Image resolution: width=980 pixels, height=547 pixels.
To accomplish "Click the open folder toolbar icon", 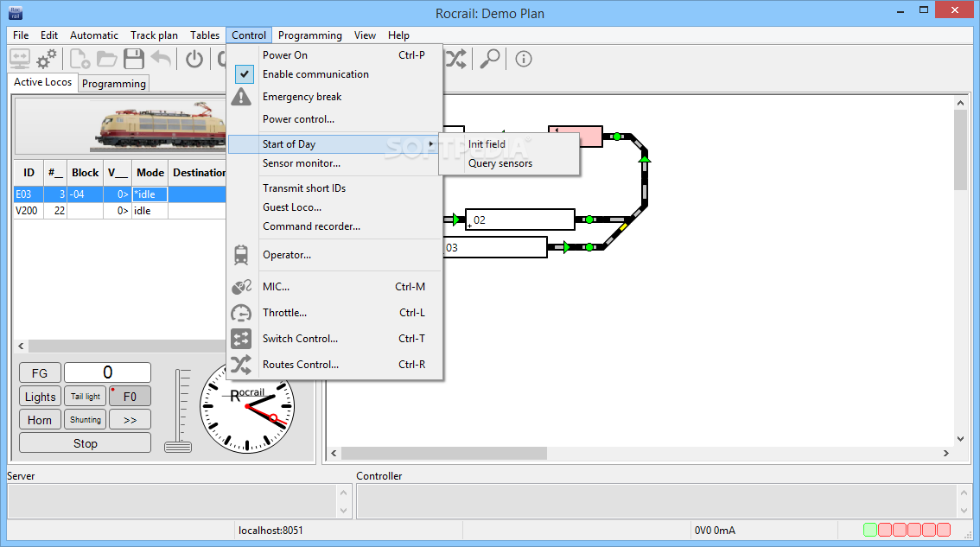I will (x=107, y=60).
